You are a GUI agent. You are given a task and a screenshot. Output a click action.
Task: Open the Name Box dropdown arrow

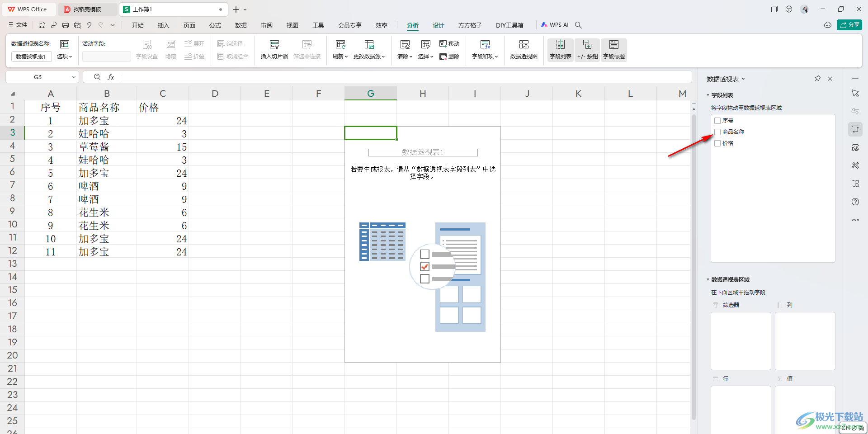point(74,77)
